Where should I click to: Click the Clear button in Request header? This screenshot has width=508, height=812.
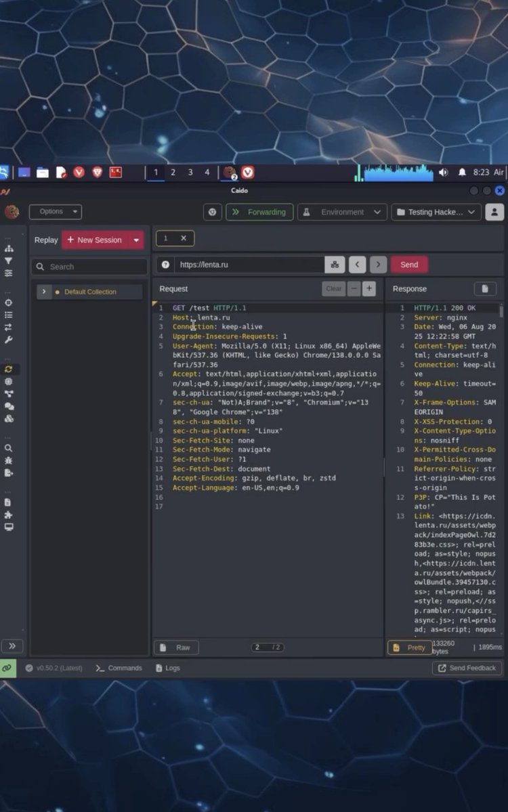click(x=334, y=289)
